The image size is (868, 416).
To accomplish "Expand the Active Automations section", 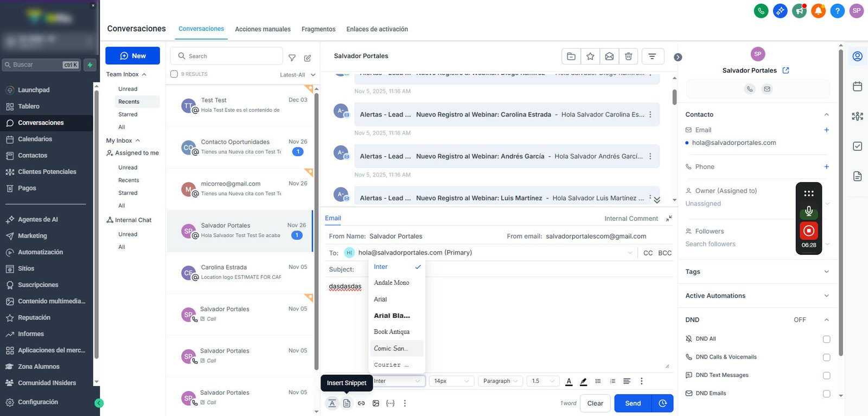I will [757, 296].
